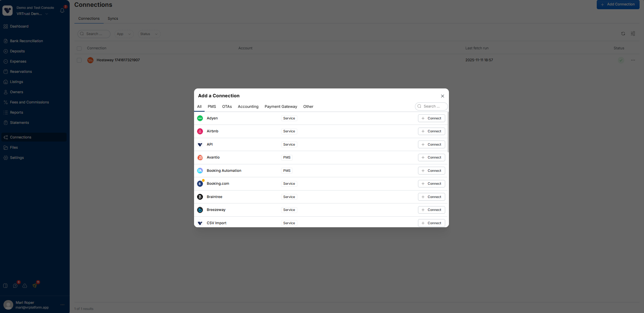This screenshot has width=644, height=313.
Task: Switch to the Other tab
Action: [308, 106]
